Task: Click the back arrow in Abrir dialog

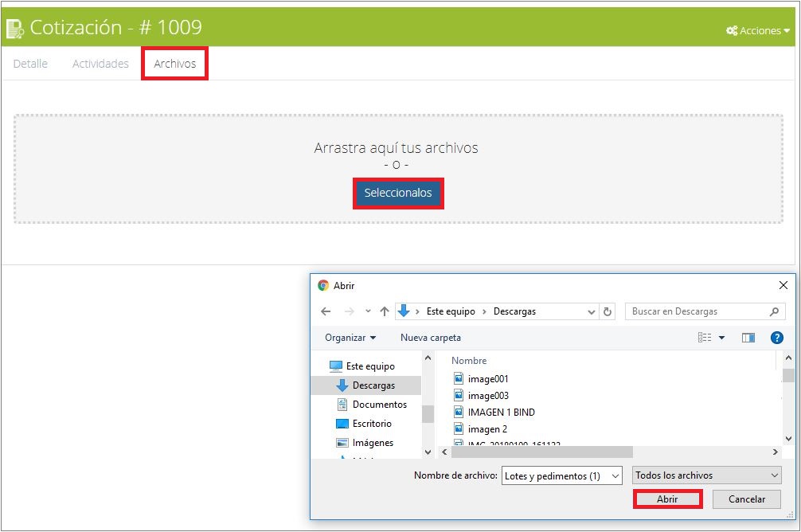Action: click(x=326, y=311)
